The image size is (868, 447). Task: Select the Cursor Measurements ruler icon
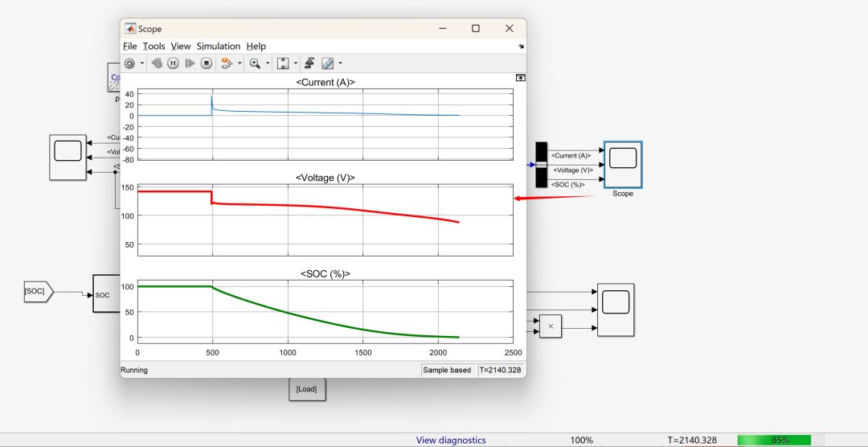327,63
